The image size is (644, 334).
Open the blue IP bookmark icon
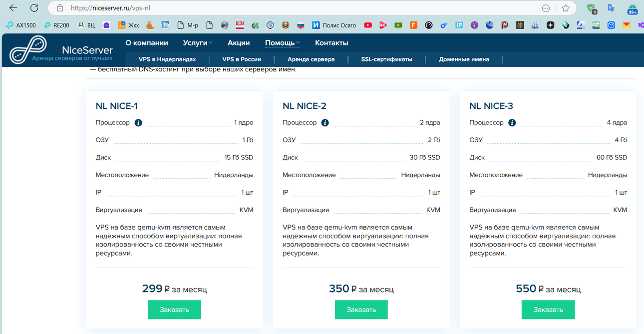[x=459, y=25]
